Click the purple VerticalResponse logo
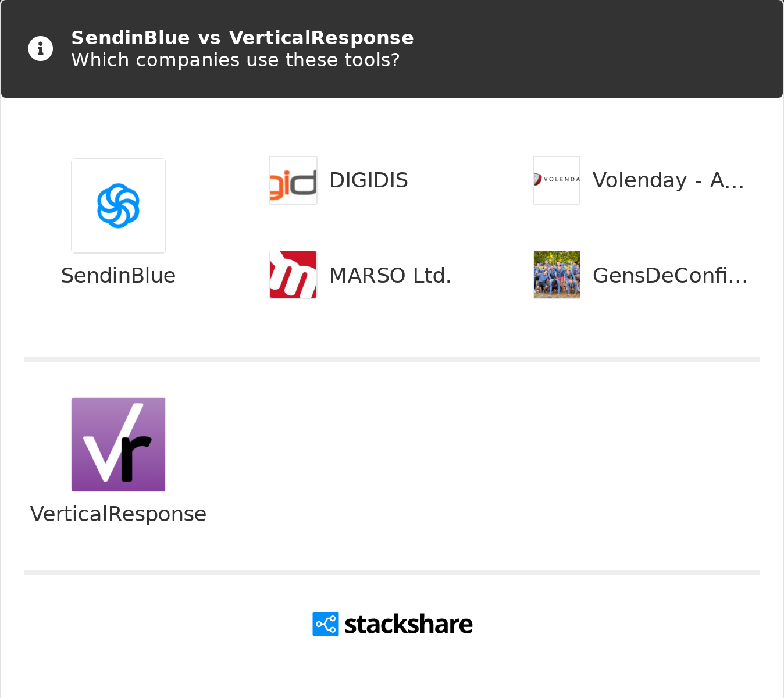 point(119,444)
